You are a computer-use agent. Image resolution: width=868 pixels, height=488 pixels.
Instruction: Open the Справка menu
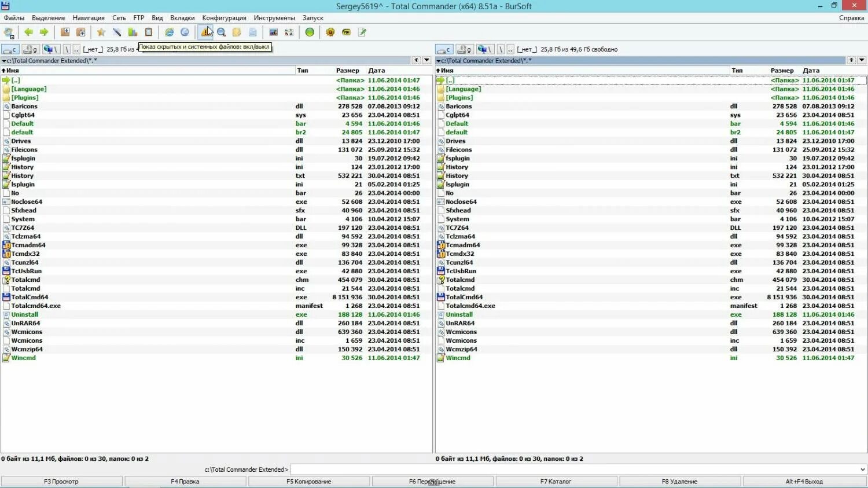click(851, 18)
